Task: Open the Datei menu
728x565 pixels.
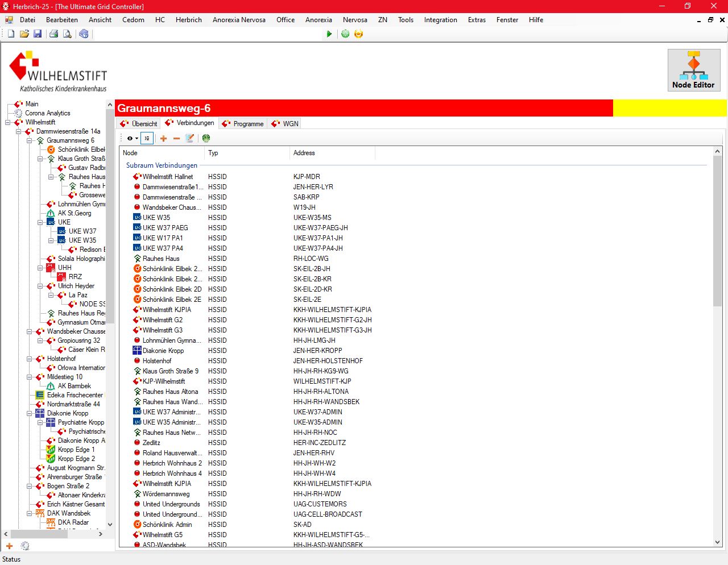Action: point(27,20)
